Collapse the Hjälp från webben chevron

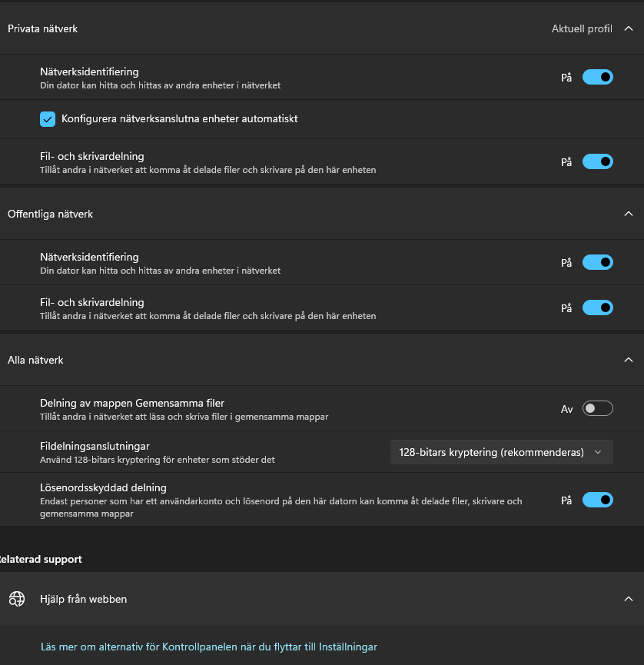(x=629, y=599)
